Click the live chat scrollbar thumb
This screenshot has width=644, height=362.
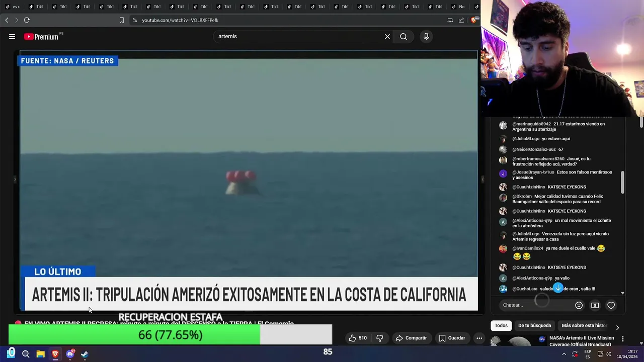point(623,182)
